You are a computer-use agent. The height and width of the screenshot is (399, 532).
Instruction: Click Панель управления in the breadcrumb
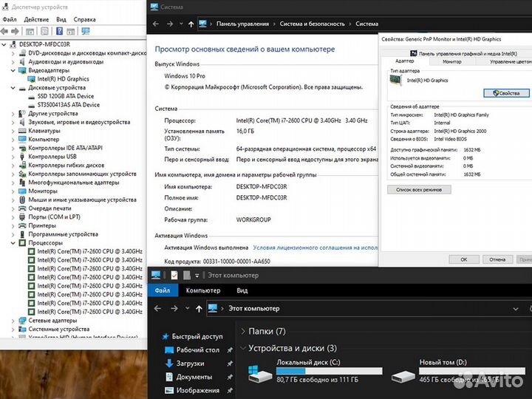coord(242,24)
